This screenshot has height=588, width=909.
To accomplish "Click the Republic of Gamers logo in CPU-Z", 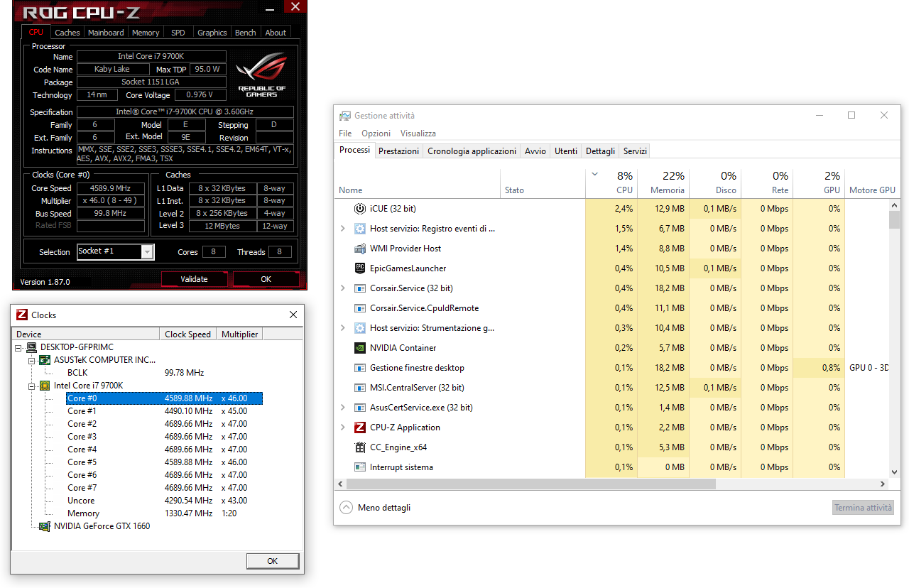I will [261, 73].
